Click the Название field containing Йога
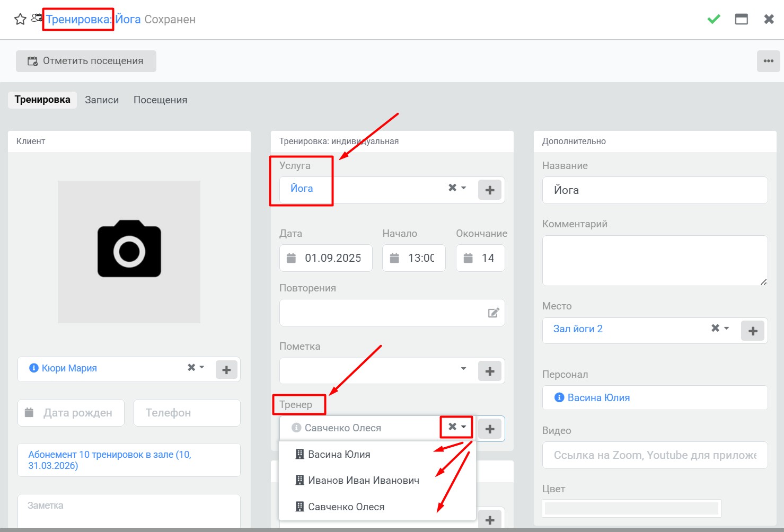The image size is (784, 532). pyautogui.click(x=655, y=190)
